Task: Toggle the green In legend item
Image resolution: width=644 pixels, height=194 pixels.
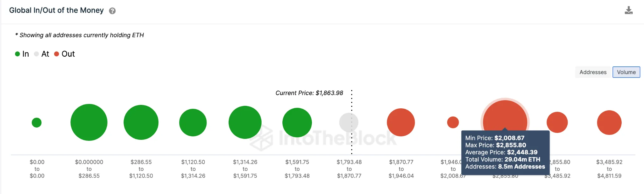Action: [x=22, y=54]
